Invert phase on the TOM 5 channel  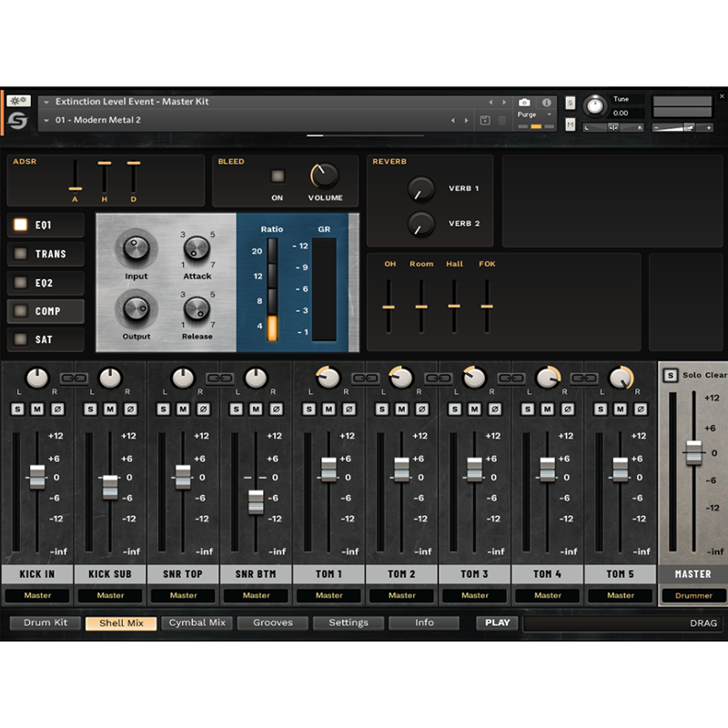pos(641,409)
